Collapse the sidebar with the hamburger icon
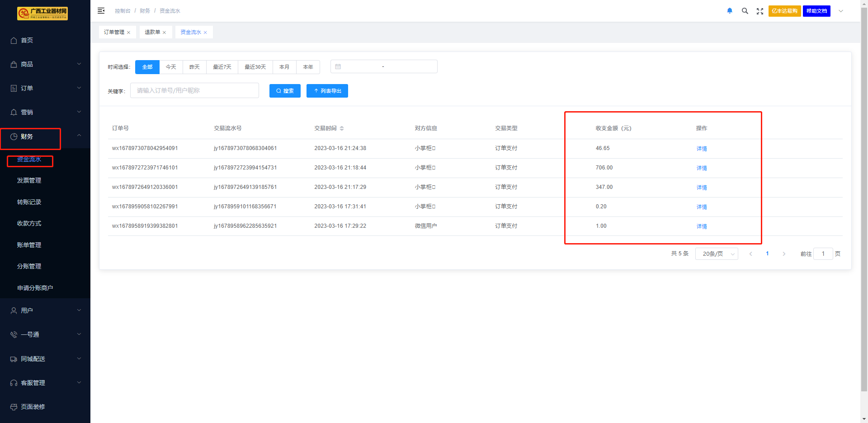 pyautogui.click(x=101, y=11)
